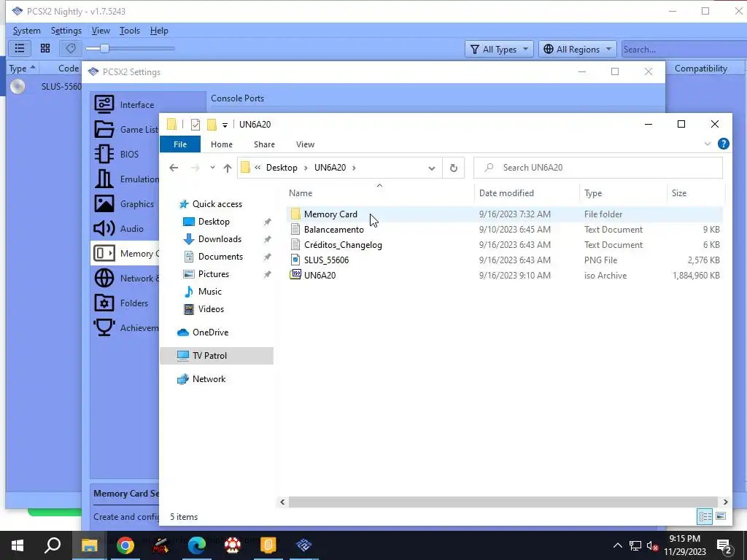The width and height of the screenshot is (747, 560).
Task: Open the System menu in PCSX2
Action: (27, 31)
